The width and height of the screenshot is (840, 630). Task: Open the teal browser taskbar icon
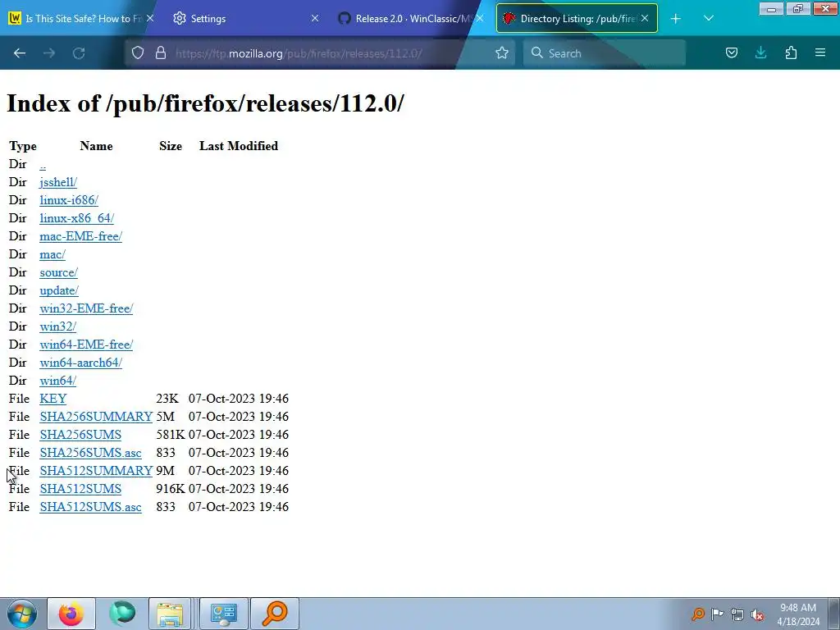coord(122,614)
